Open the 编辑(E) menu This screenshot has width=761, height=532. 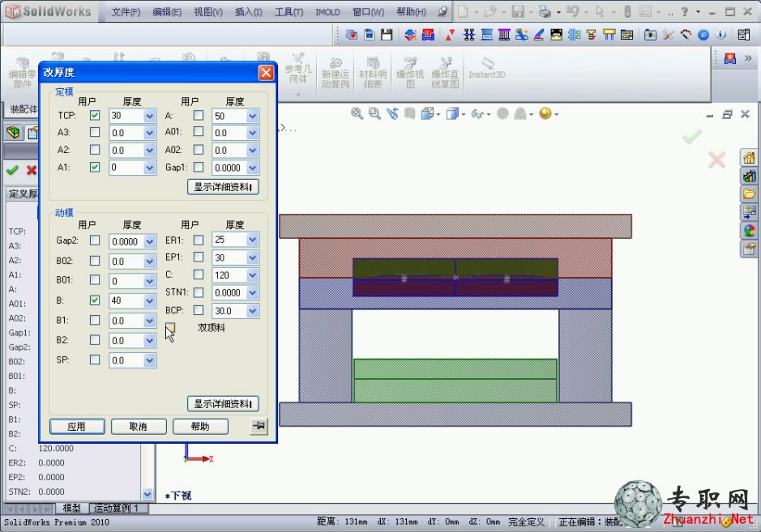(x=167, y=11)
